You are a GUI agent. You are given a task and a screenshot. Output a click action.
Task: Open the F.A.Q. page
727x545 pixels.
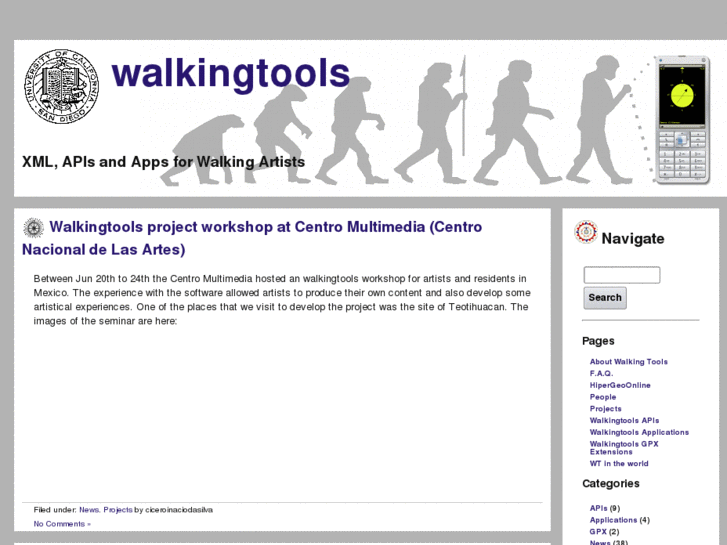tap(601, 373)
